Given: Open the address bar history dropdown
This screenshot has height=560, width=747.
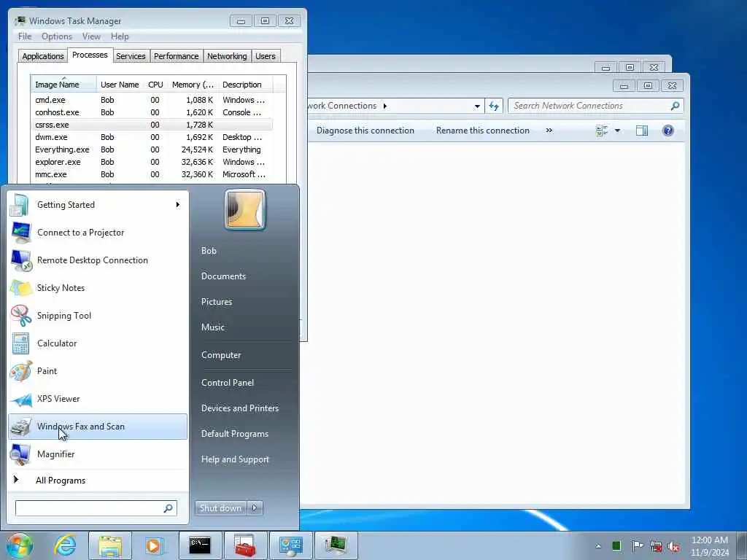Looking at the screenshot, I should pyautogui.click(x=477, y=106).
